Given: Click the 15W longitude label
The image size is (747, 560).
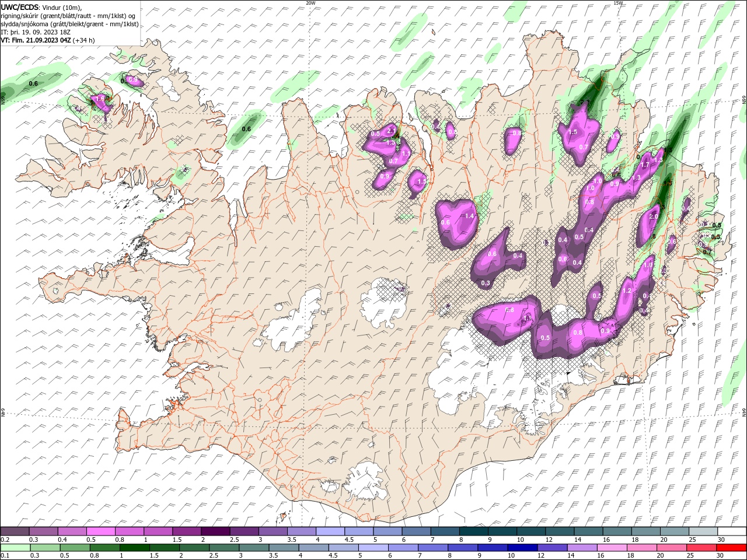Looking at the screenshot, I should 618,3.
